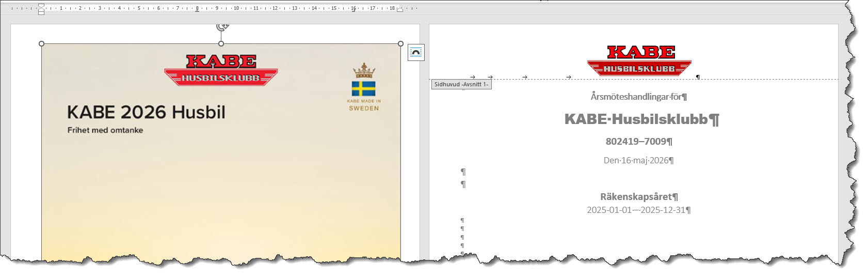Select the top-left sizing handle of the image
The width and height of the screenshot is (868, 277).
pyautogui.click(x=42, y=44)
